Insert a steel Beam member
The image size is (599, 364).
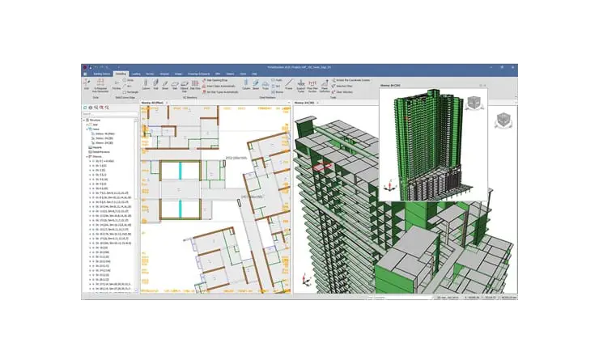(256, 84)
